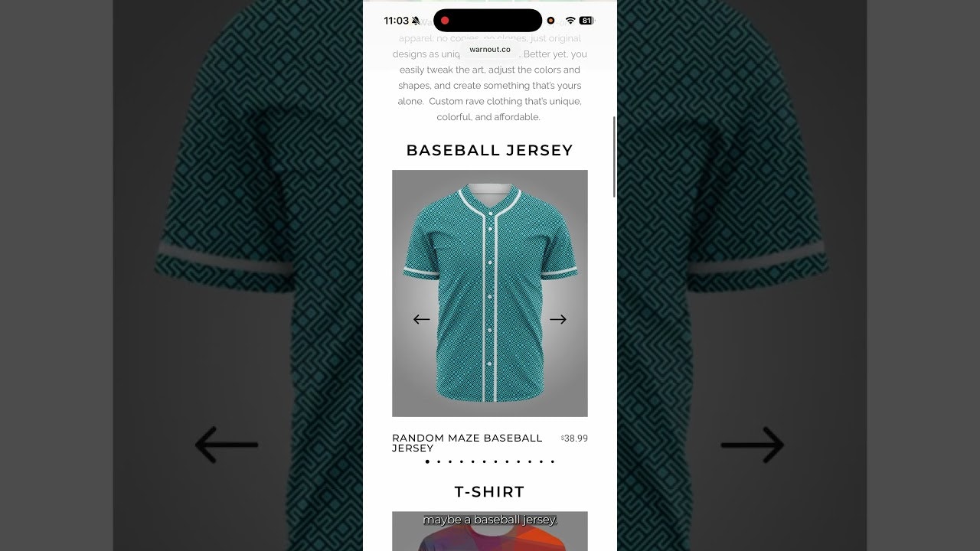Select the last carousel pagination dot
This screenshot has width=980, height=551.
coord(552,461)
